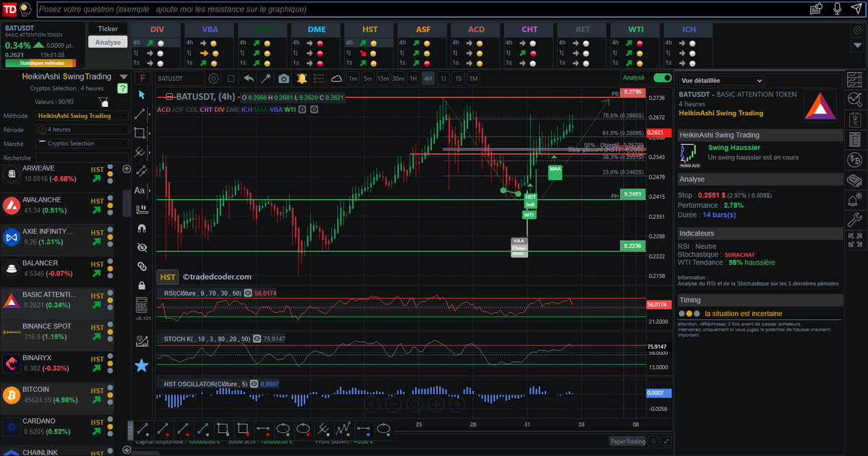
Task: Toggle the DIV indicator on chart
Action: point(219,110)
